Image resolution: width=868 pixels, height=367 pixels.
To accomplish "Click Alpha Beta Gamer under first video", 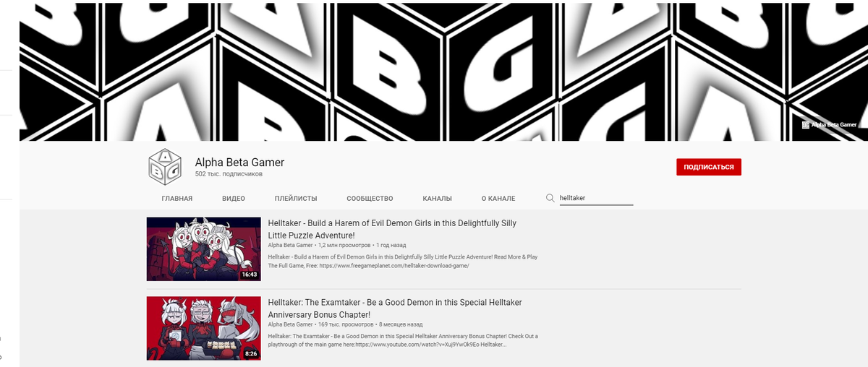I will point(291,246).
